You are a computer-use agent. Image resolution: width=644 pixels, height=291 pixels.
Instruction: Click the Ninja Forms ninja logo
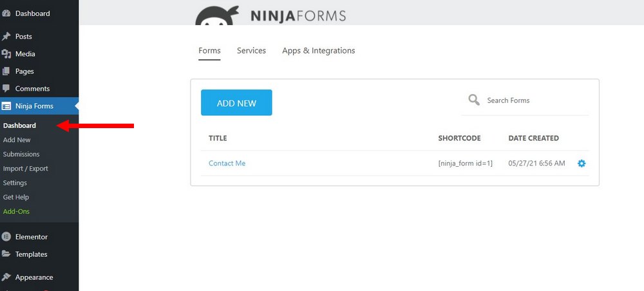point(217,15)
